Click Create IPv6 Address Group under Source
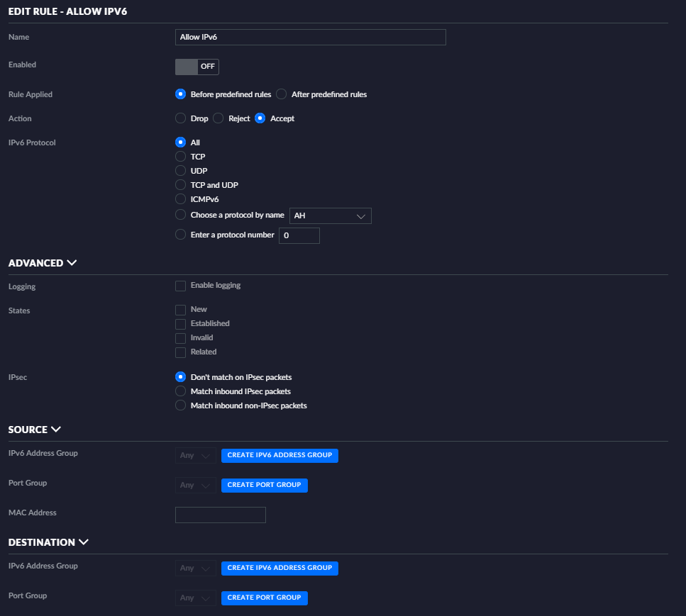The image size is (686, 616). (x=280, y=455)
